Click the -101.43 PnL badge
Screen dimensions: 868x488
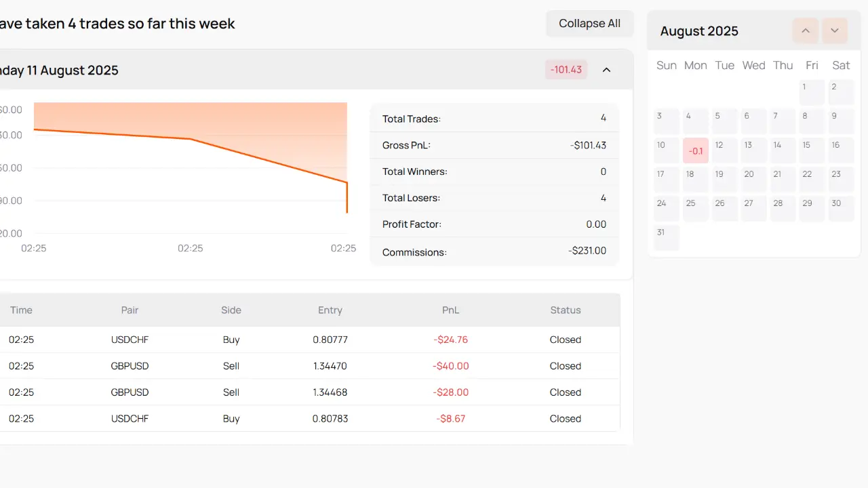click(x=566, y=70)
